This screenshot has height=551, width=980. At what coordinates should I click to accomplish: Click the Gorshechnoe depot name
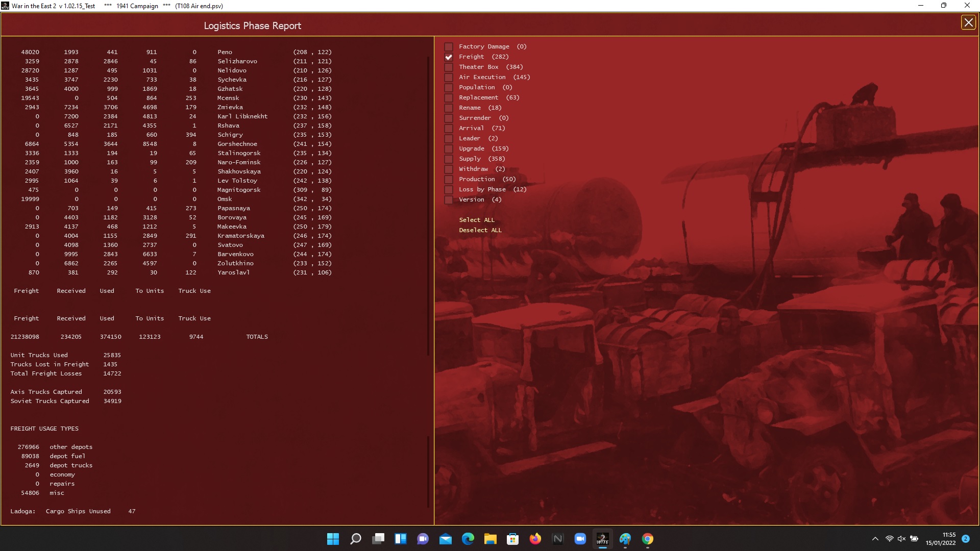pos(237,144)
